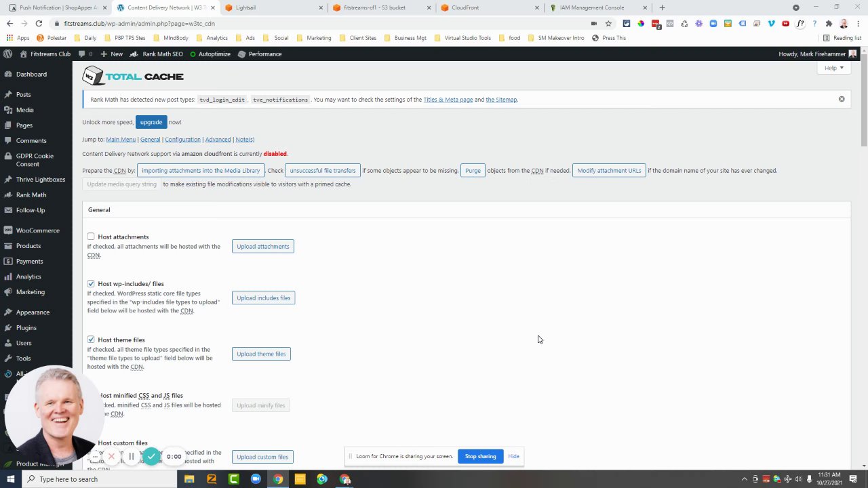Screen dimensions: 868x488
Task: Open the Plugins sidebar menu
Action: click(x=26, y=327)
